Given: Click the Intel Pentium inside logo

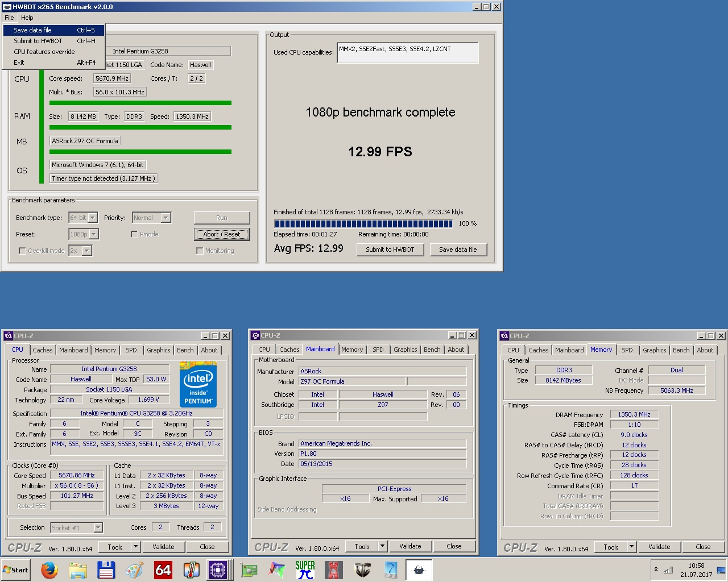Looking at the screenshot, I should pyautogui.click(x=198, y=384).
